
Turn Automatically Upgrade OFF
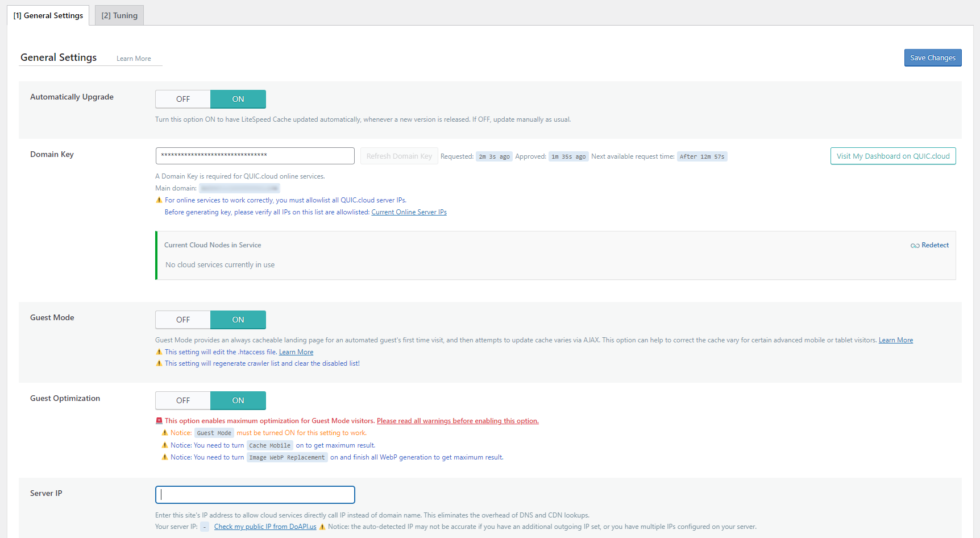coord(182,98)
